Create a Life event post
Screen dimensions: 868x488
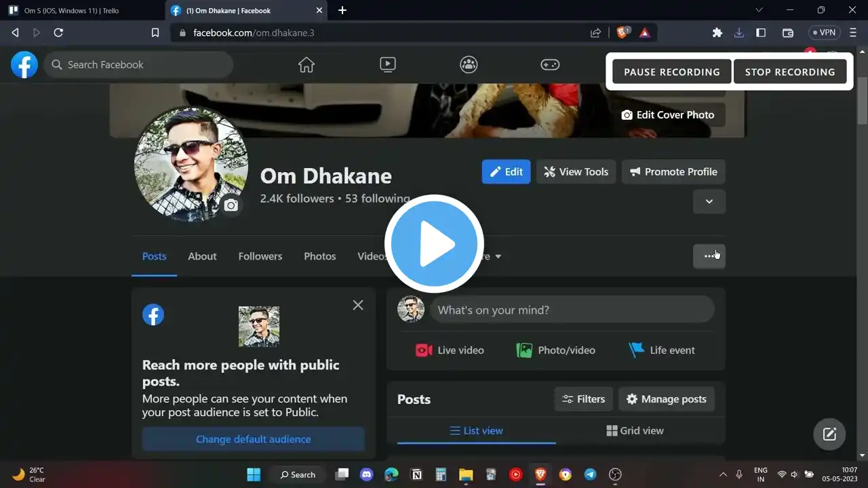pyautogui.click(x=662, y=350)
